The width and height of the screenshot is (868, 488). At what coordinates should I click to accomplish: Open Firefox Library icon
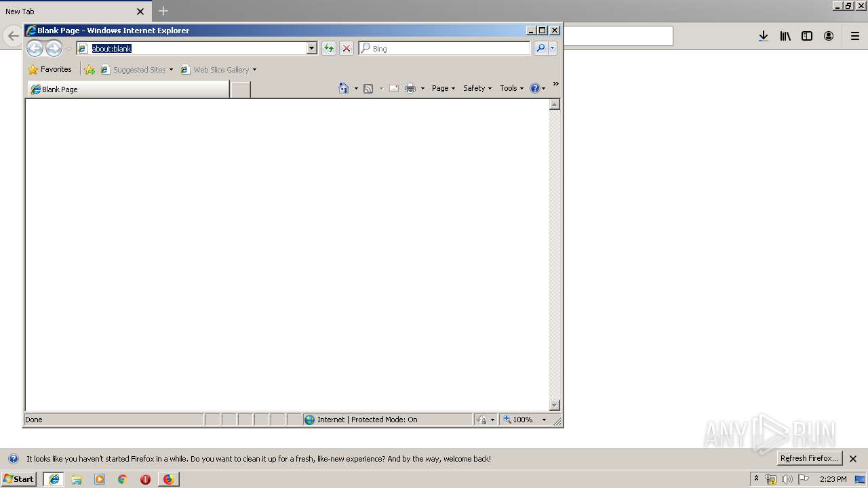click(785, 36)
